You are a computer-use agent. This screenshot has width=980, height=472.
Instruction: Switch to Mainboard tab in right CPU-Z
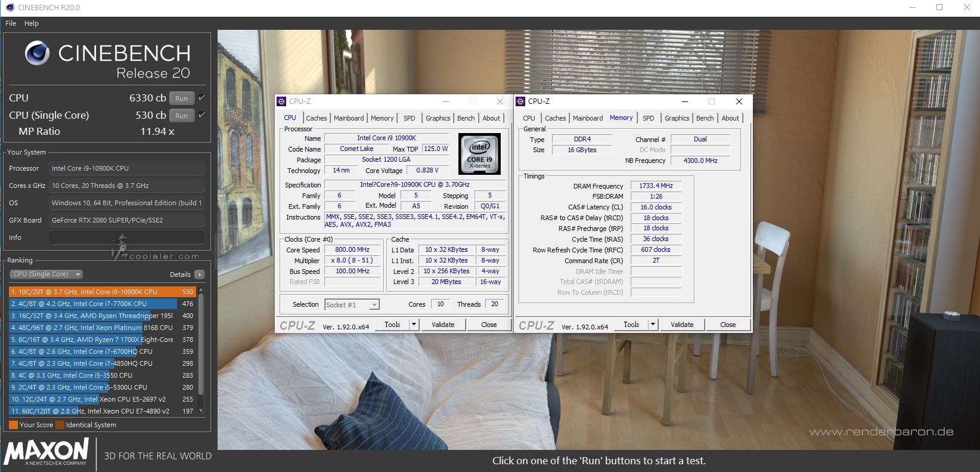588,118
